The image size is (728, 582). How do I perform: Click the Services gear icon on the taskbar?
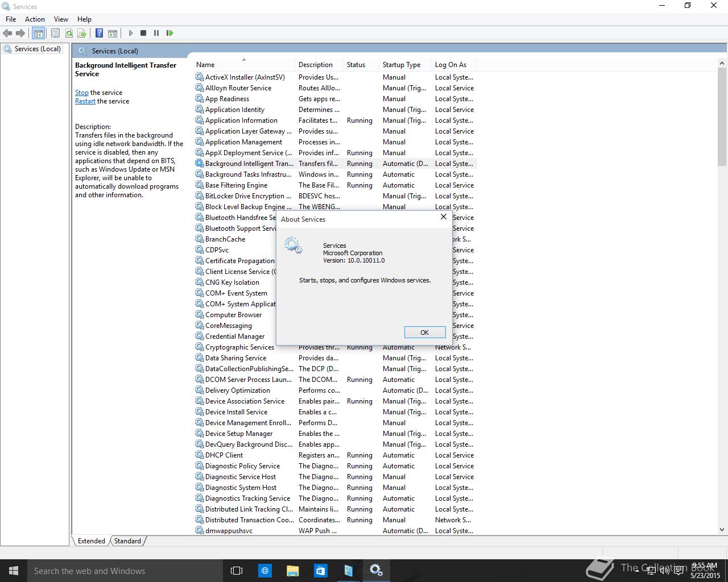point(376,571)
